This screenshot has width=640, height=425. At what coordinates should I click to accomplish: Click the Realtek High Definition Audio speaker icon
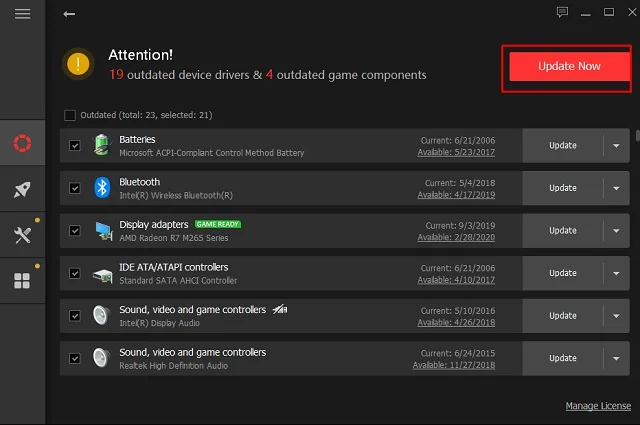tap(101, 358)
